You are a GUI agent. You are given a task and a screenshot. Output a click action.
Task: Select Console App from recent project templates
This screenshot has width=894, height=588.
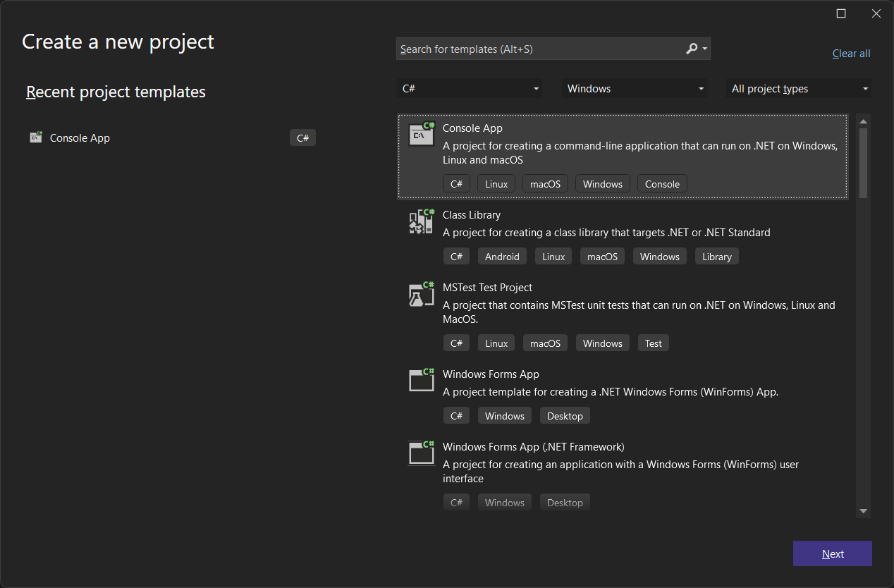click(80, 138)
